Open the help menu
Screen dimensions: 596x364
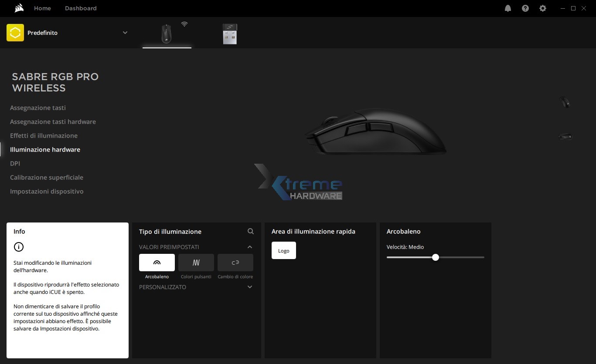coord(525,8)
